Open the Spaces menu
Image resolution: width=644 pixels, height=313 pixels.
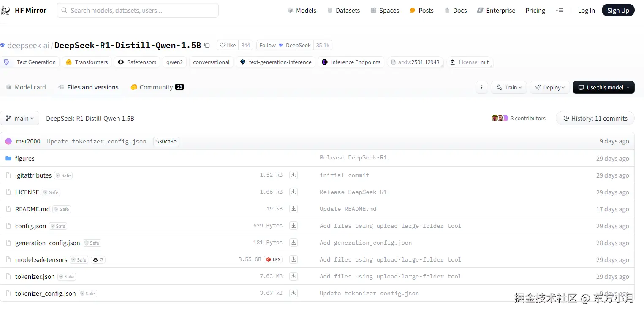(385, 11)
